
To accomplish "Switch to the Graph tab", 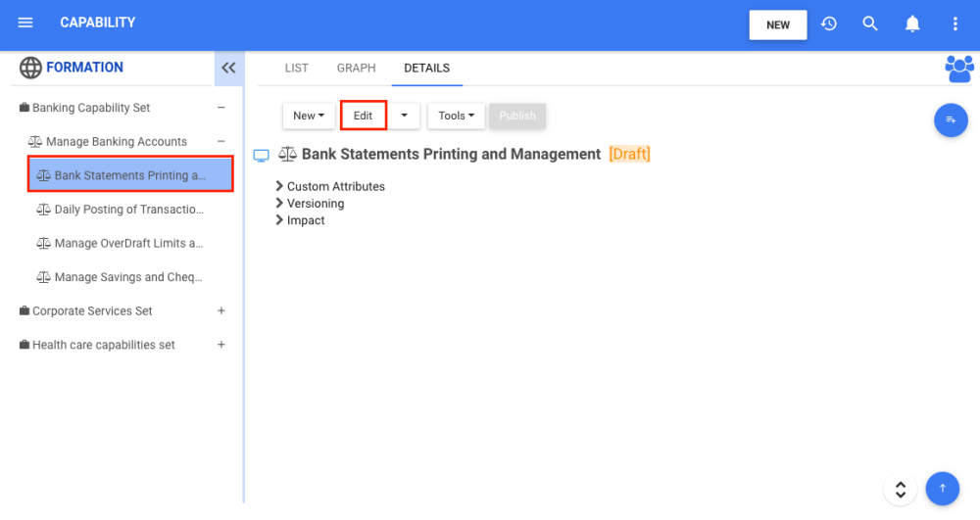I will (356, 68).
